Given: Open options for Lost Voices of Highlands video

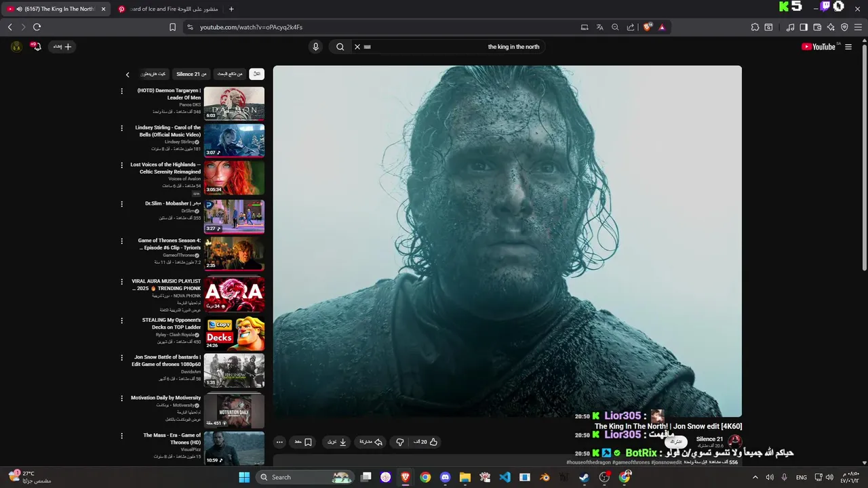Looking at the screenshot, I should (122, 165).
